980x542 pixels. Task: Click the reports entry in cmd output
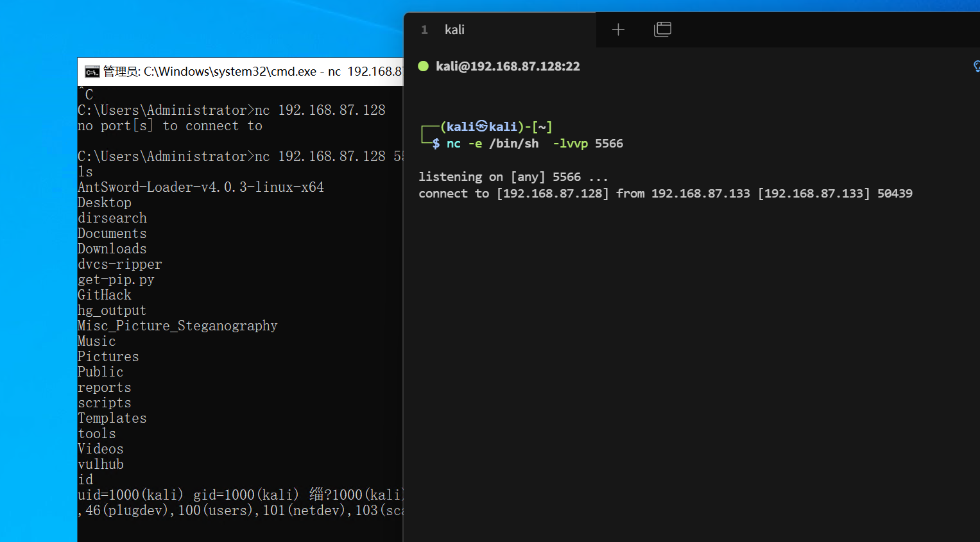[x=105, y=387]
